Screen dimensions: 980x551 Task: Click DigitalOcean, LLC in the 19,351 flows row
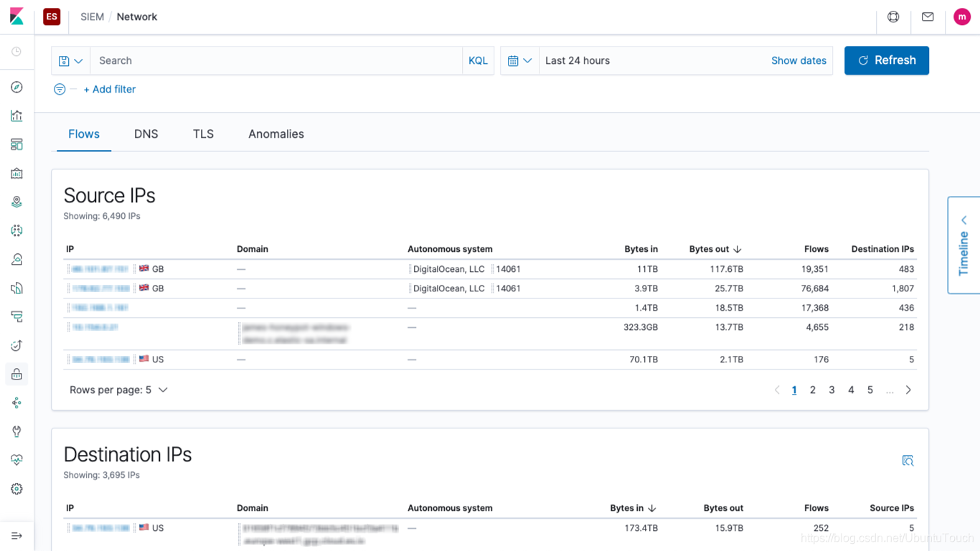(x=449, y=269)
